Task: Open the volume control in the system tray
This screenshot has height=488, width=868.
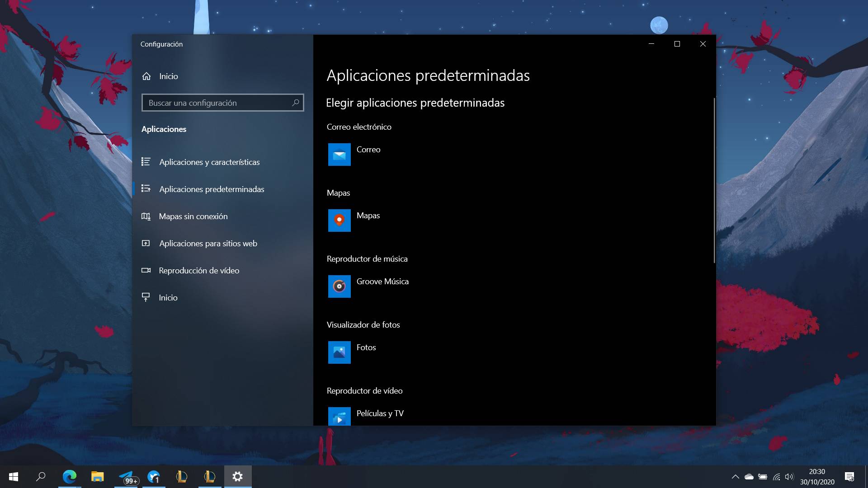Action: coord(790,476)
